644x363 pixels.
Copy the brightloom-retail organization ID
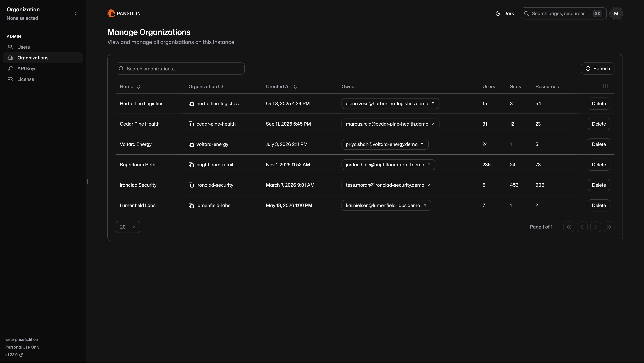[x=191, y=165]
